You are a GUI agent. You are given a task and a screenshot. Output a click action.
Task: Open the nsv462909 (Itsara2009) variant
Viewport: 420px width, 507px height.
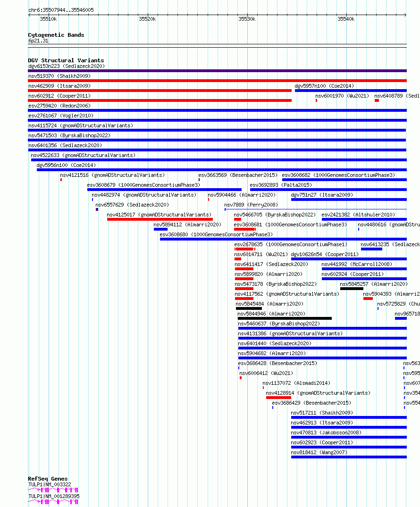coord(59,86)
